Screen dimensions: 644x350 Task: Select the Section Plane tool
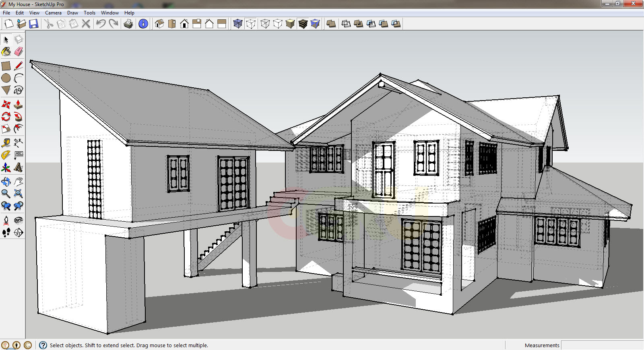tap(19, 232)
